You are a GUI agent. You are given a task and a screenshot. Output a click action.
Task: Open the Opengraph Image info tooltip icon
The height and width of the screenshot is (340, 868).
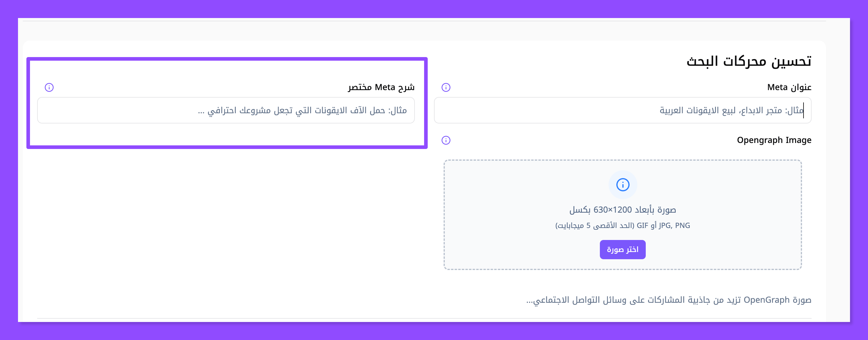[x=446, y=140]
